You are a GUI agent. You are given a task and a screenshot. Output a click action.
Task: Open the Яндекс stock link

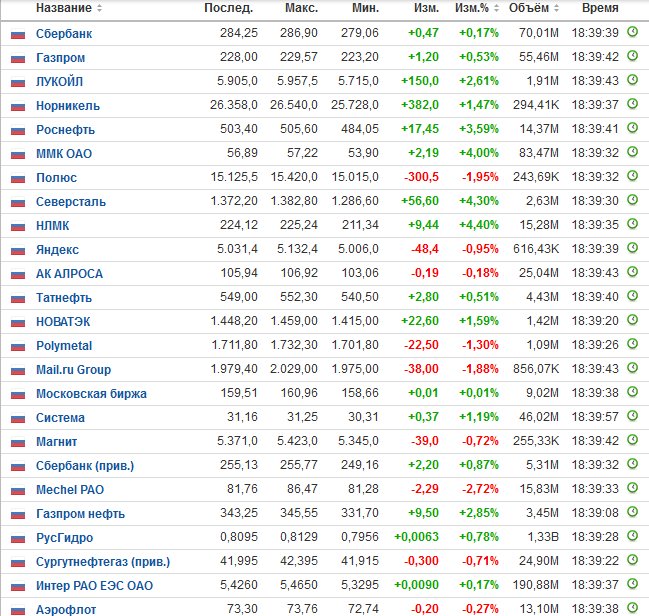point(57,250)
